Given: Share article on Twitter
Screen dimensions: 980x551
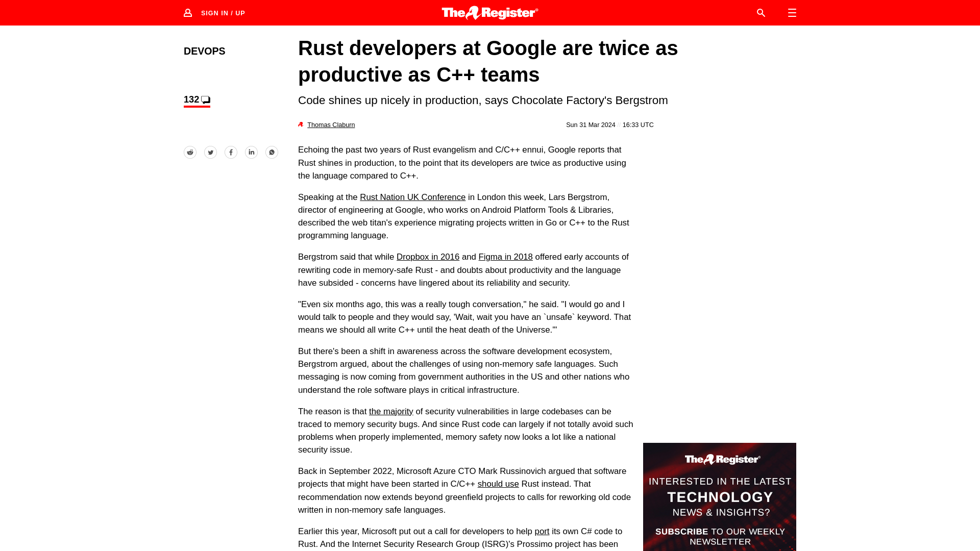Looking at the screenshot, I should (x=210, y=153).
